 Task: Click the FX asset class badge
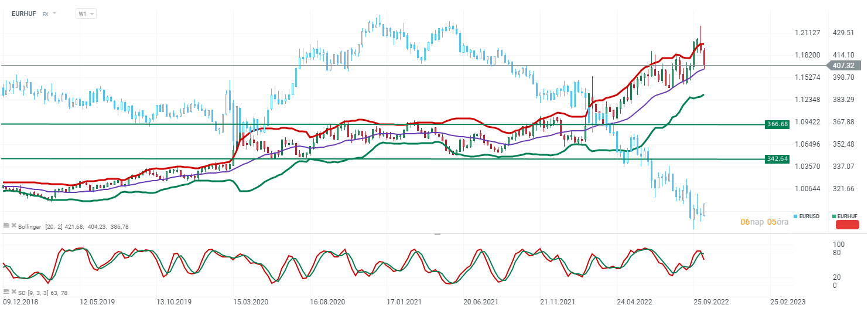click(x=45, y=13)
